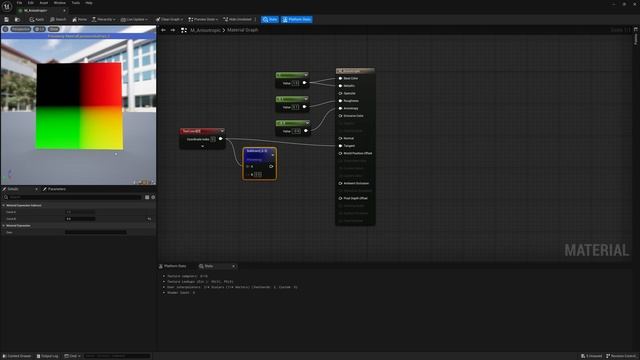The width and height of the screenshot is (640, 360).
Task: Click the Specular input pin
Action: pyautogui.click(x=340, y=93)
